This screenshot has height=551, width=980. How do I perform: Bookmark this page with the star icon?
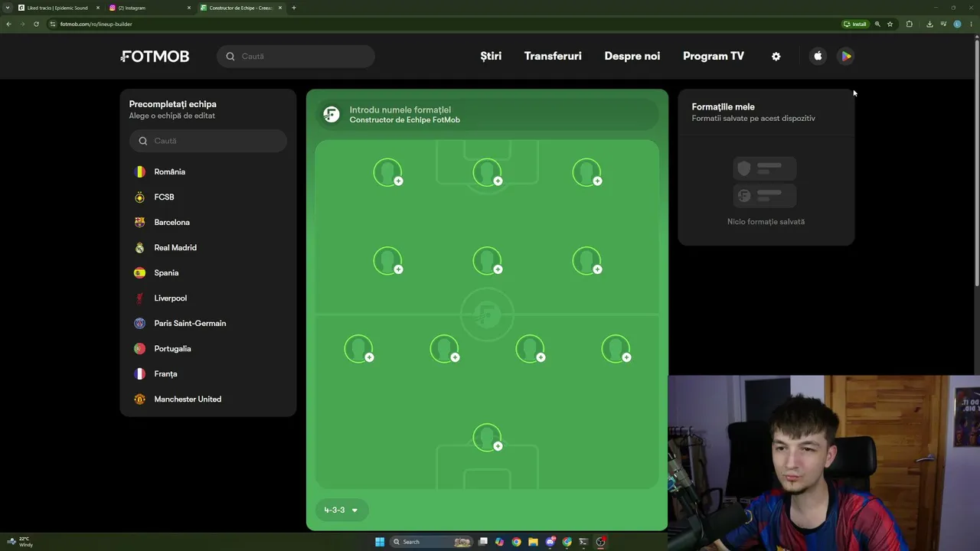(x=890, y=24)
